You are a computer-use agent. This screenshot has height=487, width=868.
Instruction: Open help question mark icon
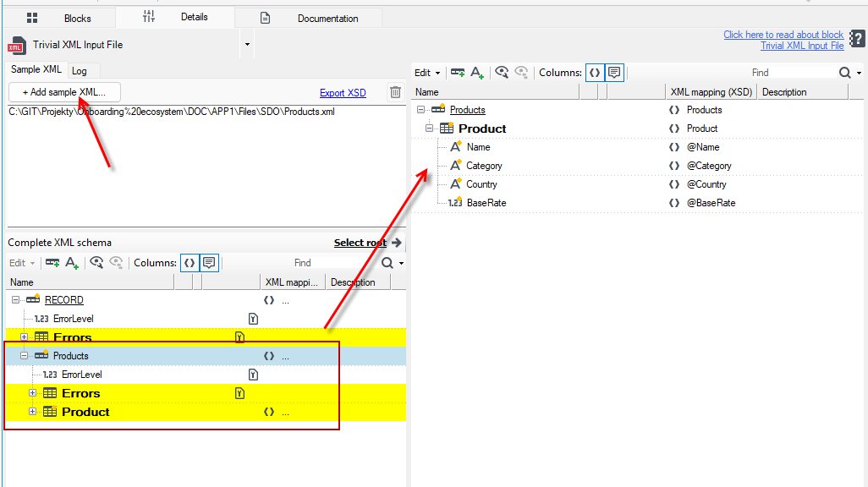point(857,39)
